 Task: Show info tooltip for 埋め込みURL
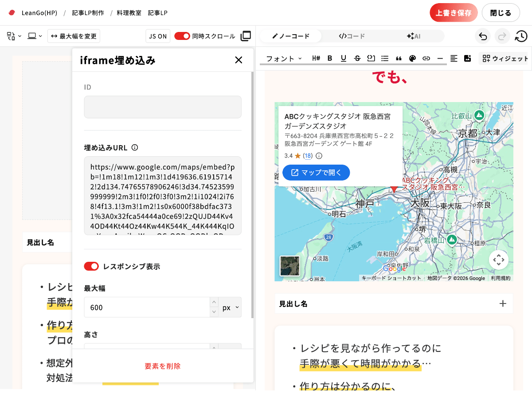click(135, 147)
